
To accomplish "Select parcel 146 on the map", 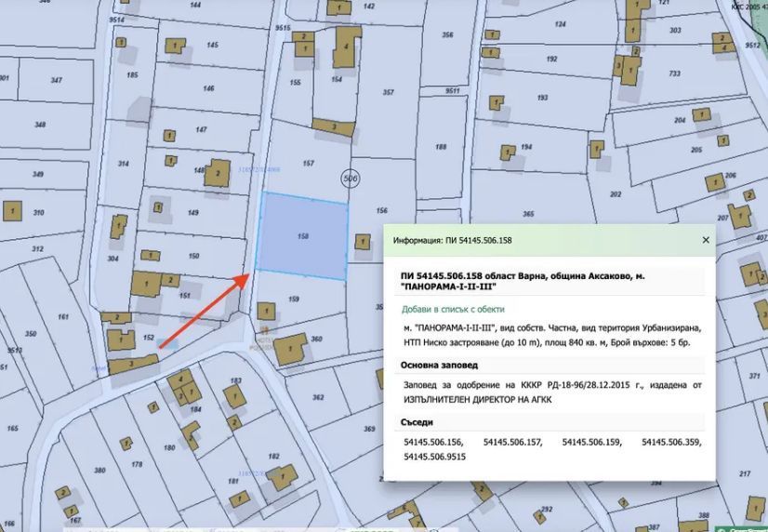I will 206,88.
